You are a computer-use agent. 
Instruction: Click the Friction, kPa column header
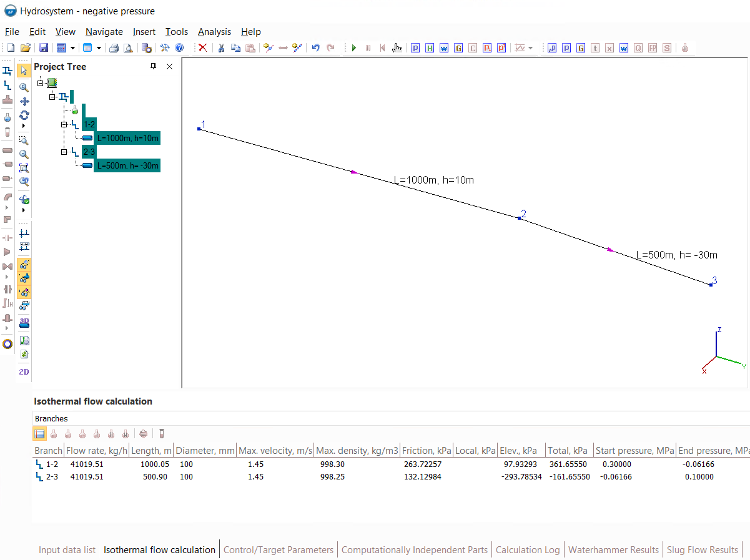(x=427, y=451)
